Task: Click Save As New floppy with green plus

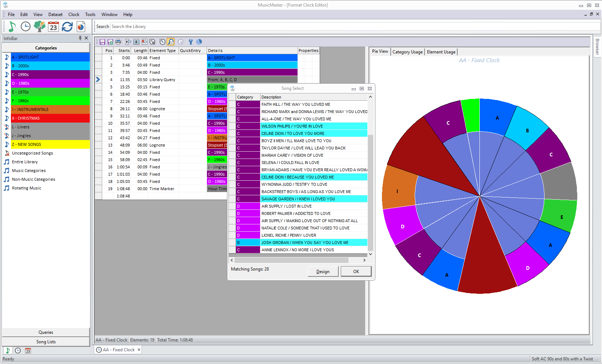Action: (x=110, y=42)
